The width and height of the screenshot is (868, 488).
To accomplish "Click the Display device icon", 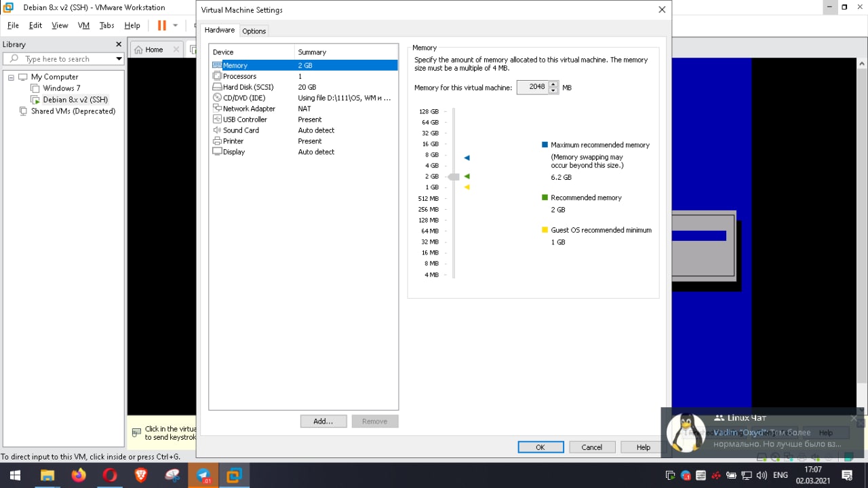I will (x=217, y=152).
